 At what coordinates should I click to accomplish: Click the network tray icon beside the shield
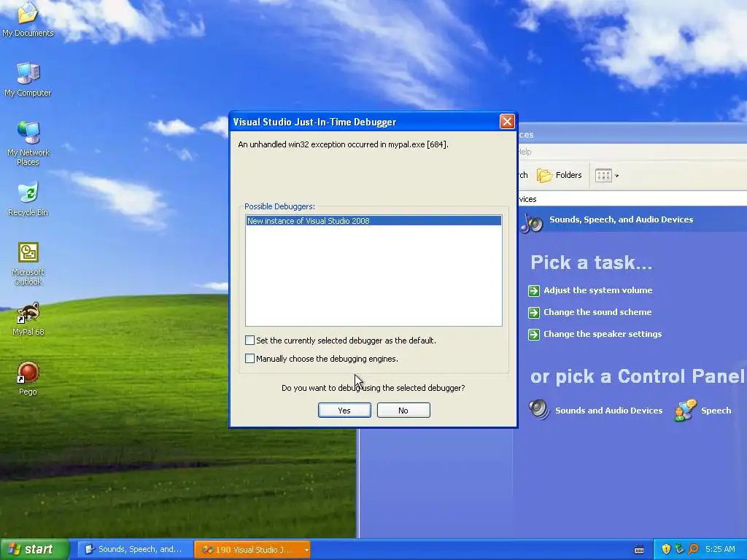[x=680, y=549]
